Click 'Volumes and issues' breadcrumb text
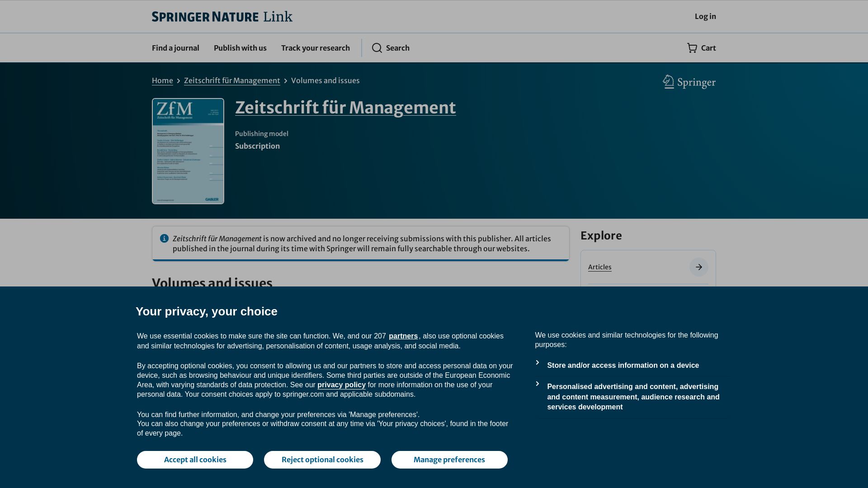The image size is (868, 488). (325, 80)
